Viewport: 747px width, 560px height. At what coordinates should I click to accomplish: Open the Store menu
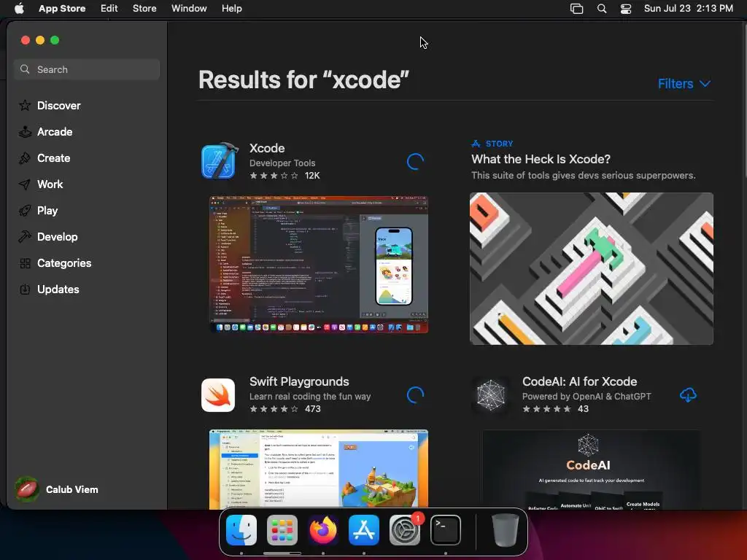point(144,9)
